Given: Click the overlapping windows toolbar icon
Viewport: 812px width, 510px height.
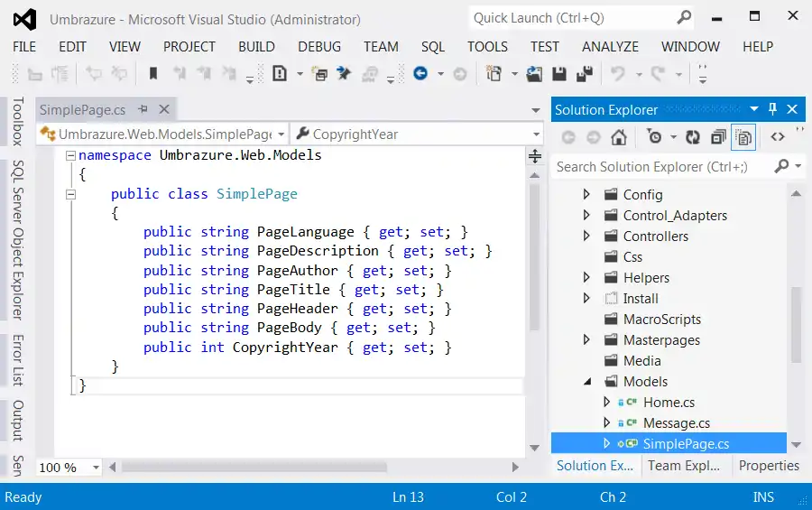Looking at the screenshot, I should (319, 74).
